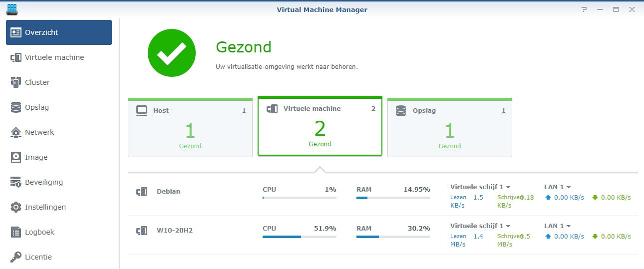The width and height of the screenshot is (644, 269).
Task: Click the Debian virtual machine icon
Action: [x=142, y=192]
